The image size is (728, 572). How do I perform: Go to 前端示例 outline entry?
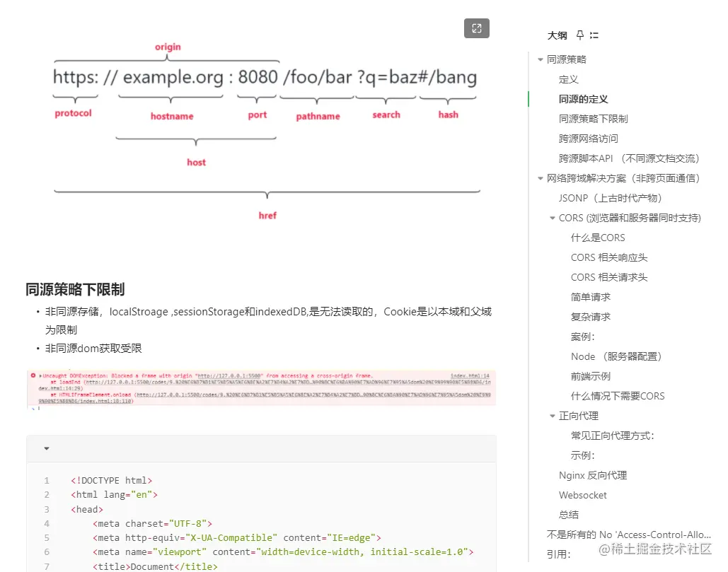click(x=591, y=376)
